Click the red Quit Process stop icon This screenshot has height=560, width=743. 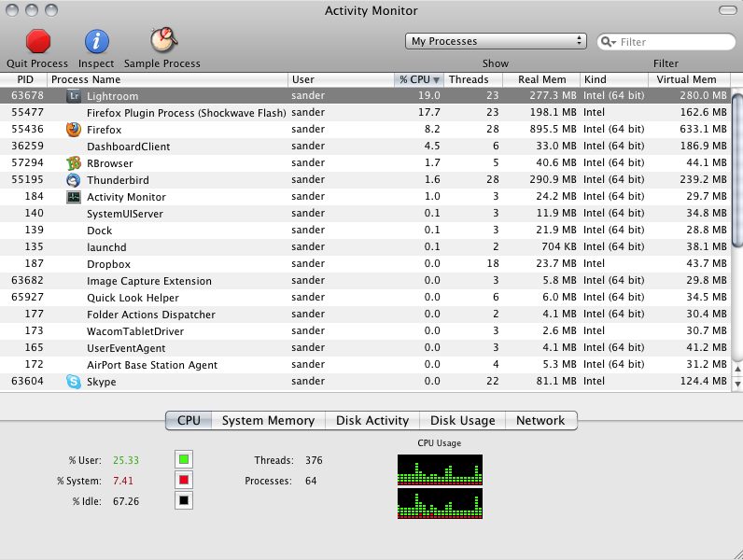38,41
